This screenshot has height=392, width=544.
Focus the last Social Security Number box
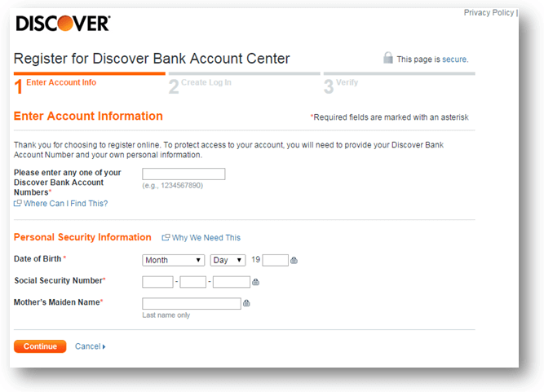pos(232,282)
